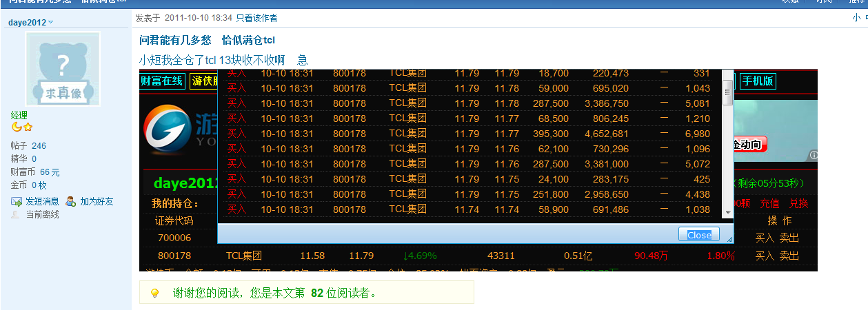The width and height of the screenshot is (868, 310).
Task: Open the daye2012 profile link in sidebar
Action: pos(27,23)
